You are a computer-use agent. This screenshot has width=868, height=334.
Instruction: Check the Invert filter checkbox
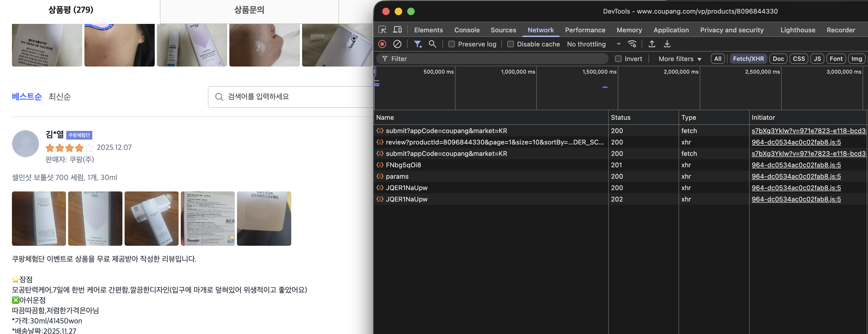[618, 59]
